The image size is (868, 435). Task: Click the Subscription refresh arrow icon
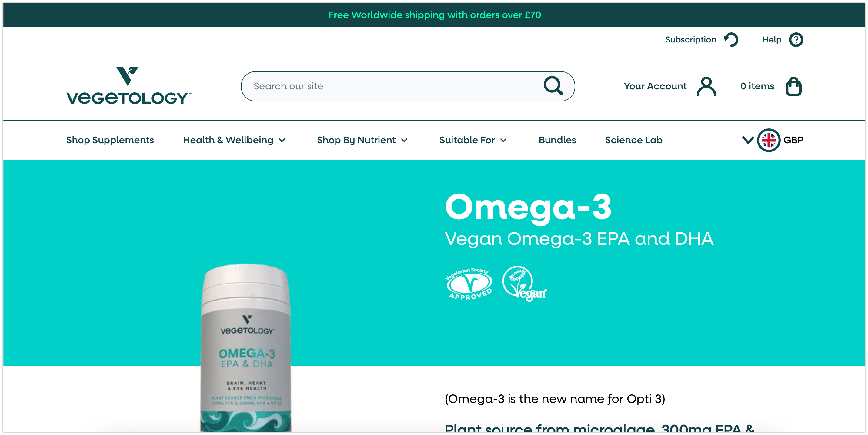pyautogui.click(x=731, y=40)
